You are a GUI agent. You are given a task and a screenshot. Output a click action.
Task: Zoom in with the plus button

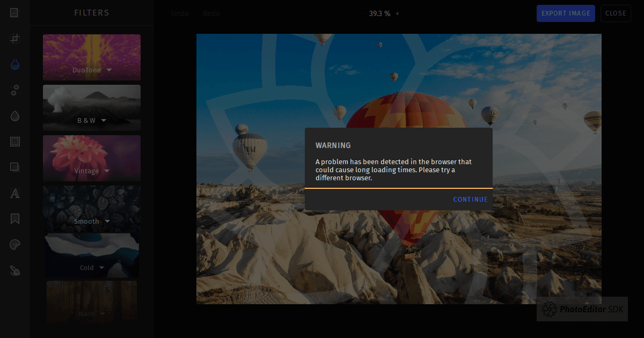pyautogui.click(x=397, y=13)
